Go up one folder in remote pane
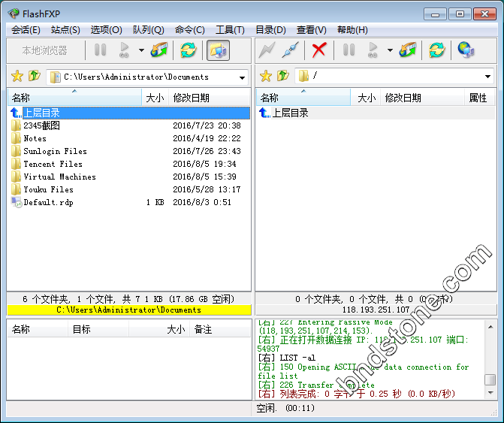The image size is (504, 423). (x=282, y=76)
